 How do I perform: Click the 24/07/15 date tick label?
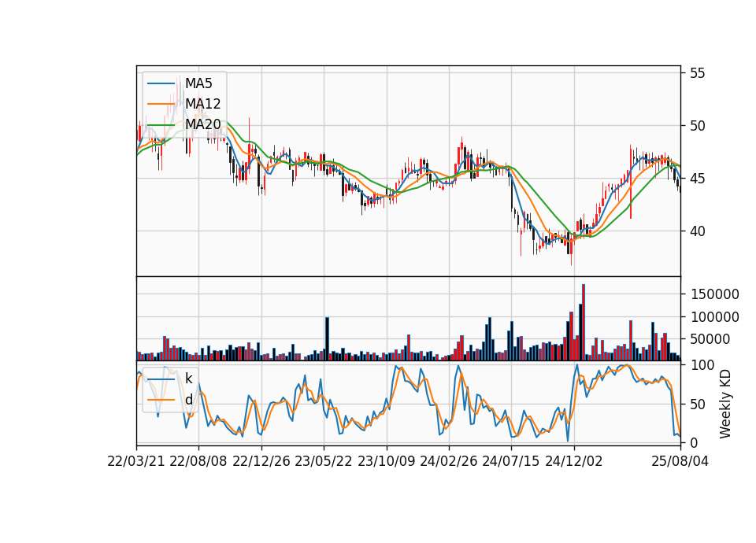tap(511, 461)
